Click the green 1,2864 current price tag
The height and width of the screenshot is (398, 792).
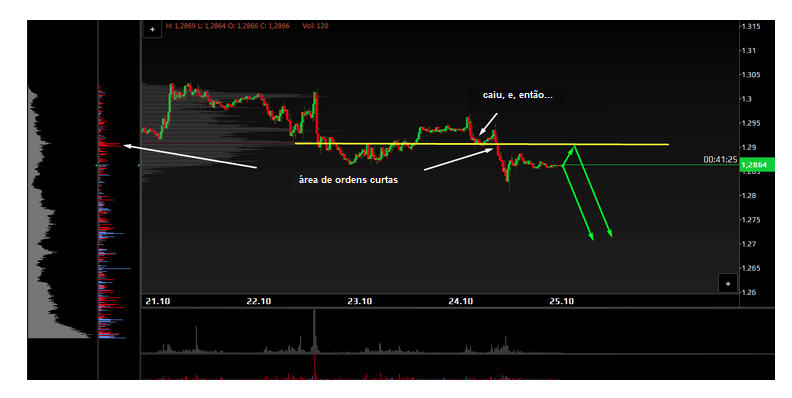click(x=757, y=165)
